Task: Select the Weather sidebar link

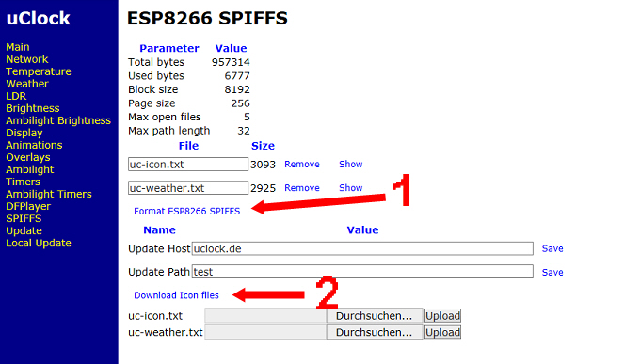Action: [x=27, y=84]
